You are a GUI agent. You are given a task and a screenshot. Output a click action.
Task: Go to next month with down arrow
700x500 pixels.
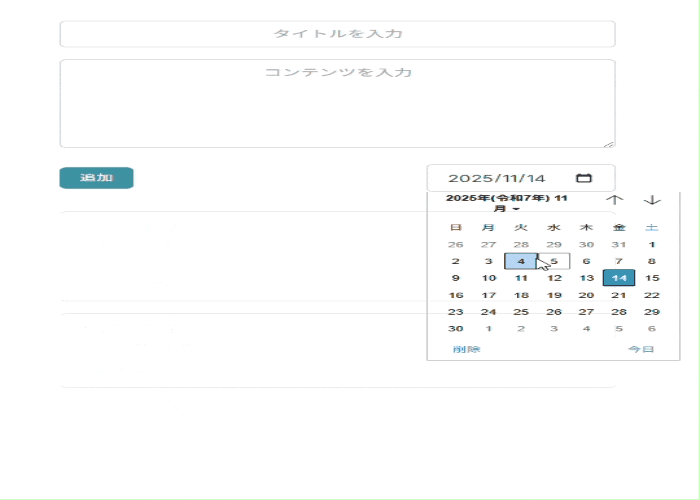pos(652,200)
